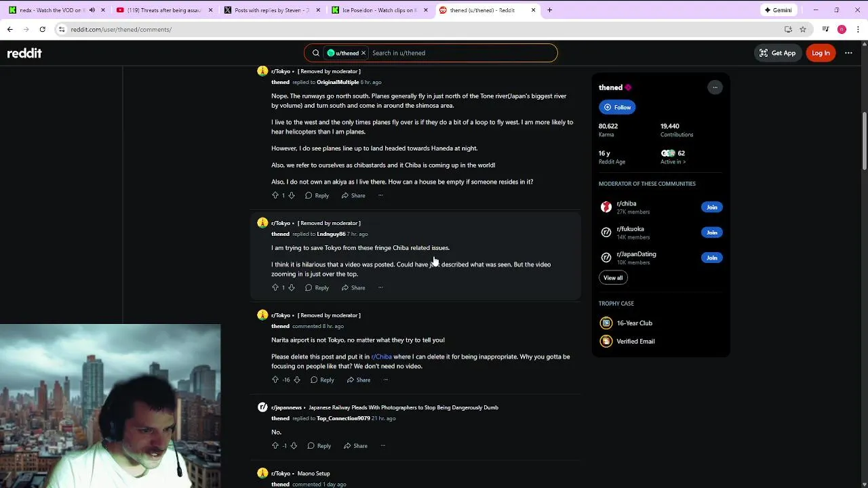868x488 pixels.
Task: Open Chrome's three-dot customize menu
Action: coord(858,29)
